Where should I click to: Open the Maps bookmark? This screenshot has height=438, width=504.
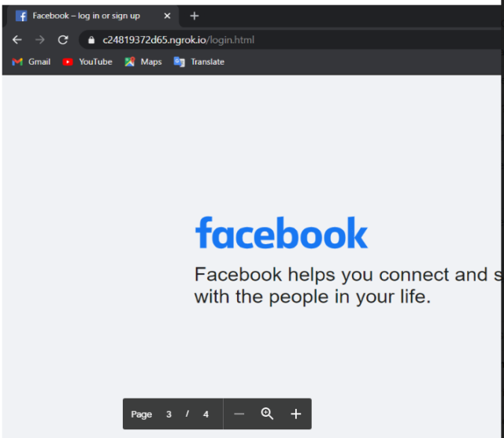[x=143, y=61]
